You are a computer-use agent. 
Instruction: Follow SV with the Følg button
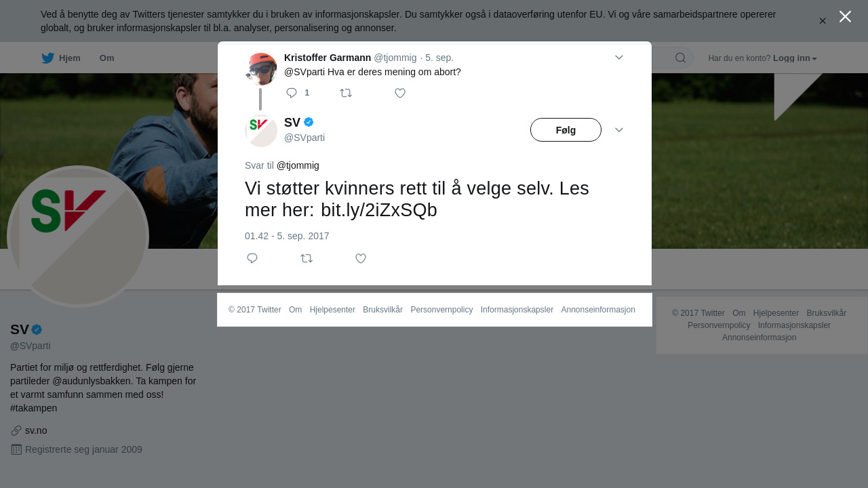coord(566,130)
